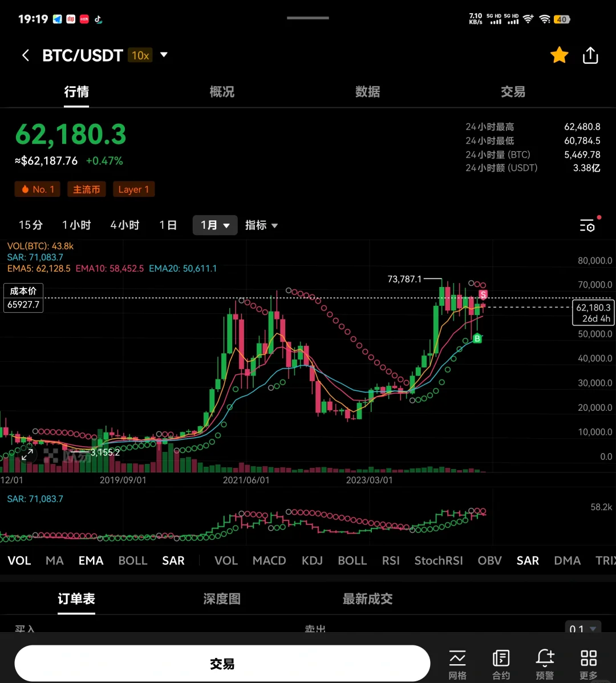
Task: Open the 订单表 order book tab
Action: coord(76,599)
